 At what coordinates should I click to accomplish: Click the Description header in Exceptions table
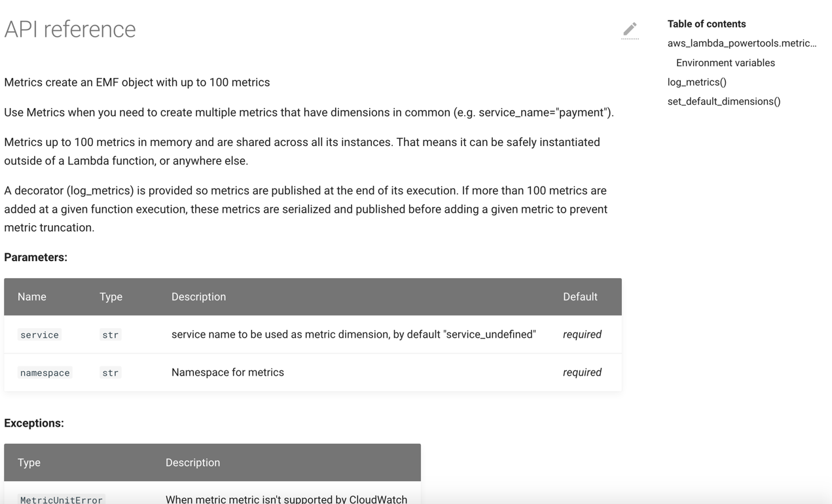pos(192,462)
